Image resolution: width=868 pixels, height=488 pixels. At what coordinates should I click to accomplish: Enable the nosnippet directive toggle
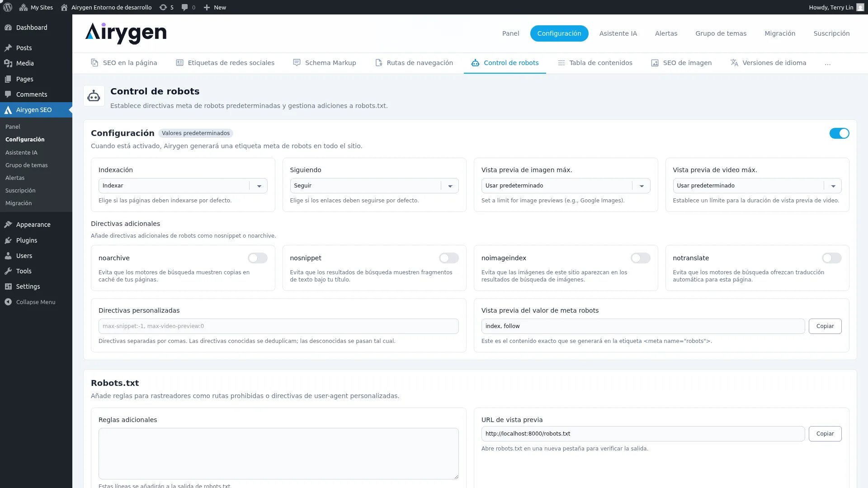[449, 258]
